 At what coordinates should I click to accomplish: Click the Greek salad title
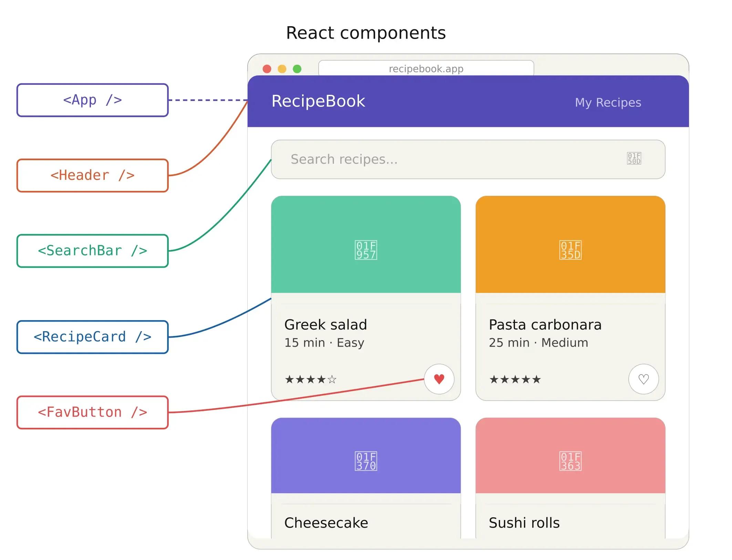[326, 325]
